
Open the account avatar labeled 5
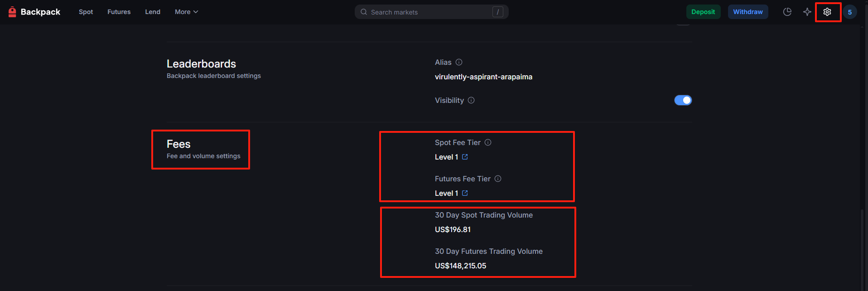[x=850, y=12]
